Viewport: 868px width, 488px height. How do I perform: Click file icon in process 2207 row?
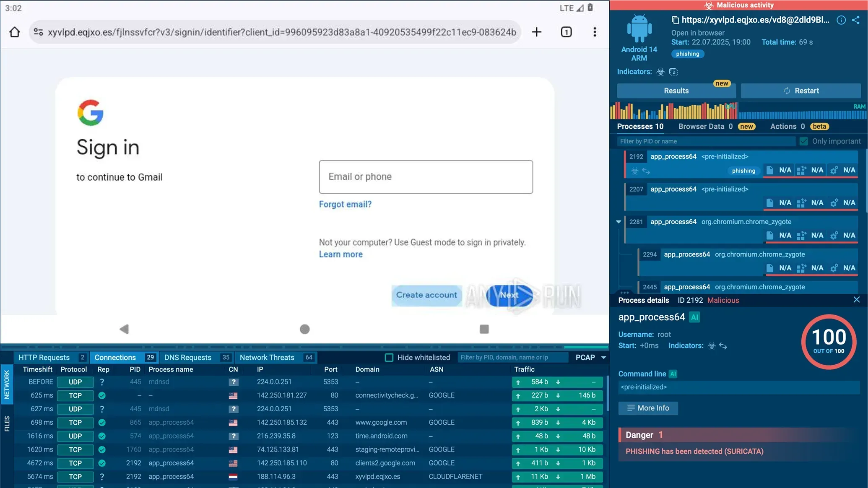[770, 203]
